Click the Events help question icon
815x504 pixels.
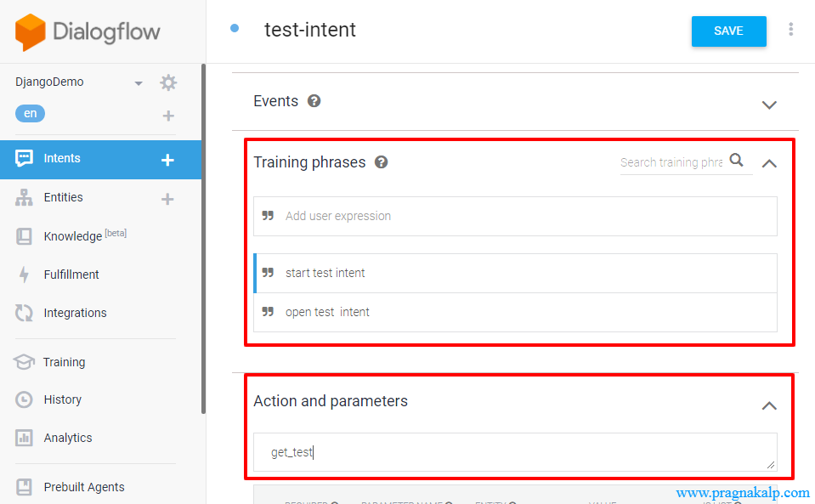point(314,101)
